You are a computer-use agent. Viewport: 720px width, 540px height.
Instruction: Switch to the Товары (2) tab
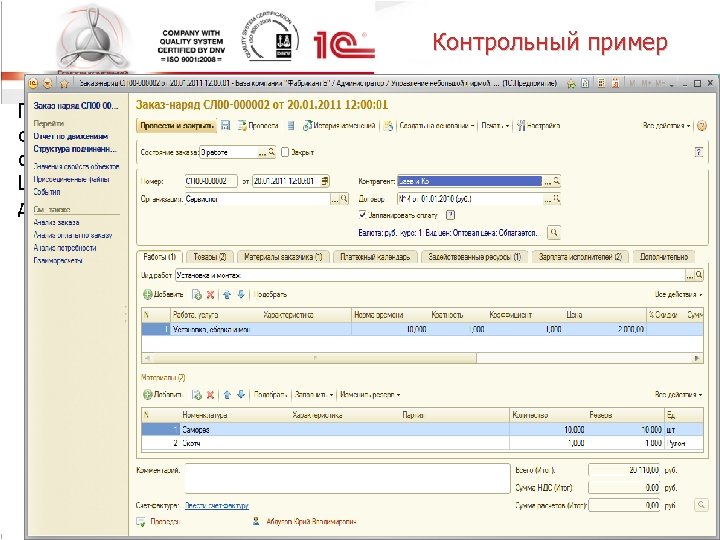pyautogui.click(x=210, y=257)
